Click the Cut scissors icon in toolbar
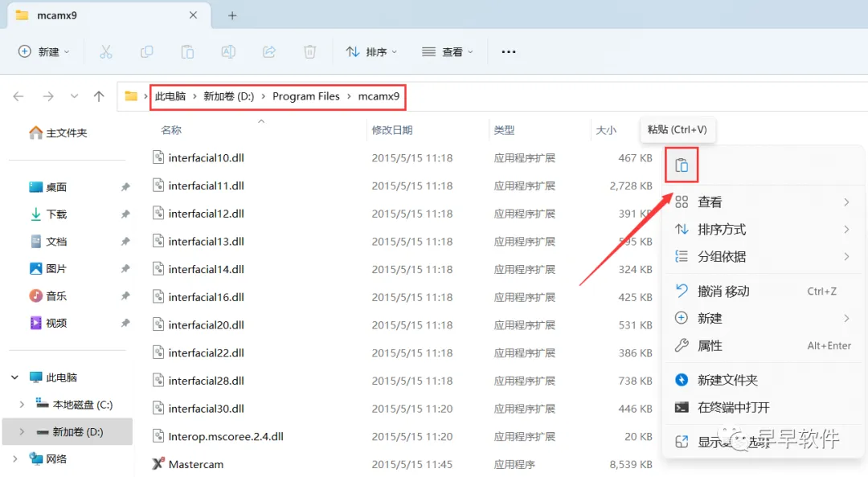This screenshot has height=477, width=868. (106, 52)
